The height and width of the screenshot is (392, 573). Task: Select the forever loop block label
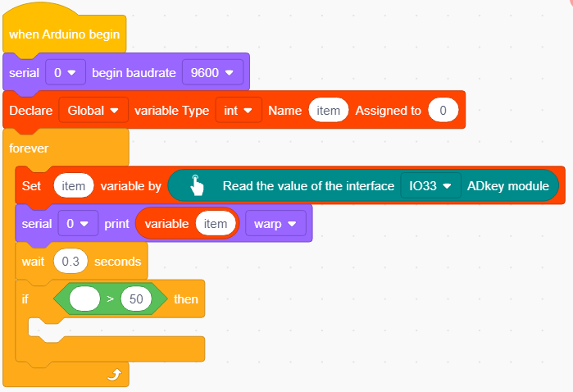click(29, 148)
